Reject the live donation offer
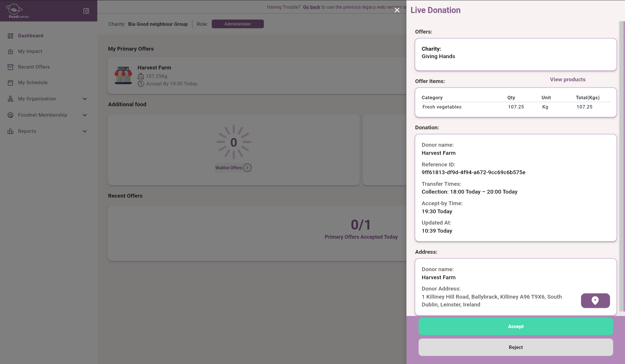 click(516, 347)
